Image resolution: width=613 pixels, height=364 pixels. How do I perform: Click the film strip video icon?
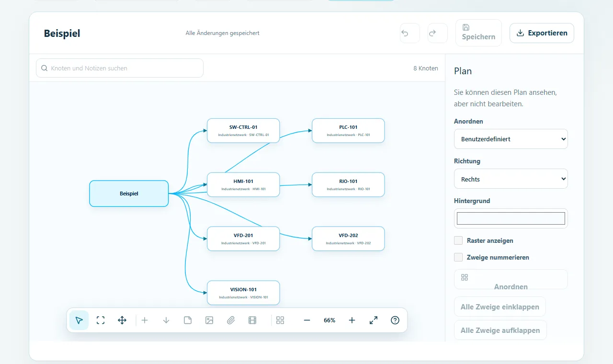pos(252,320)
